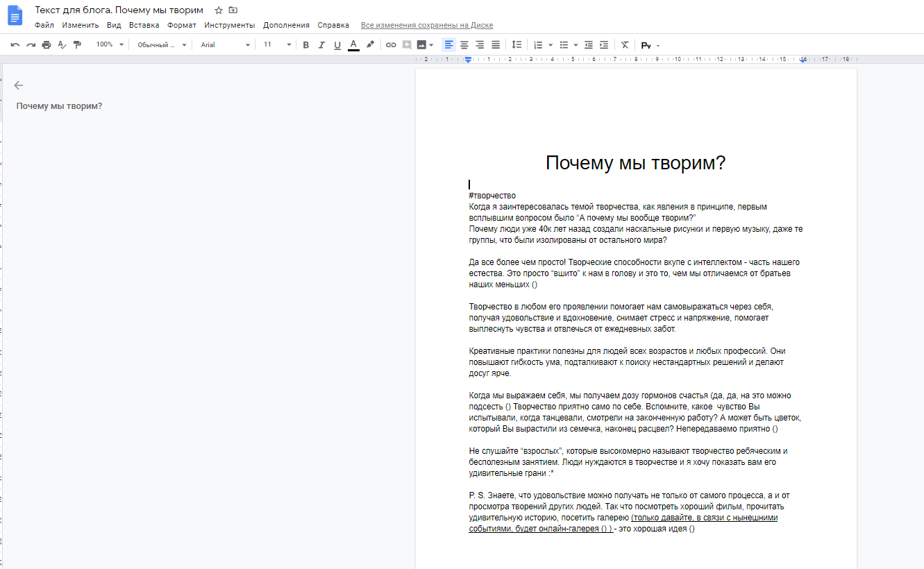Open the Инструменты menu

pos(230,25)
